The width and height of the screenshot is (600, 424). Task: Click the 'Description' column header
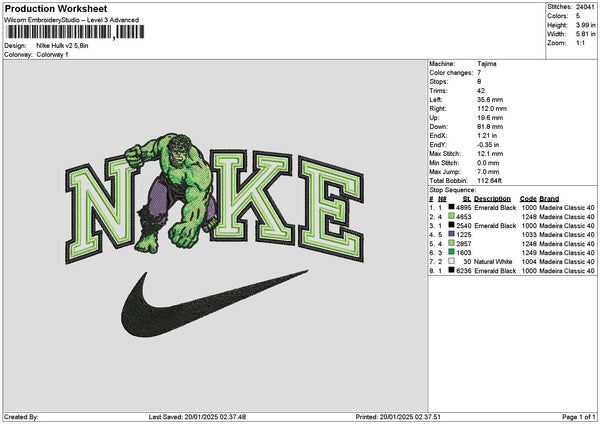[492, 199]
